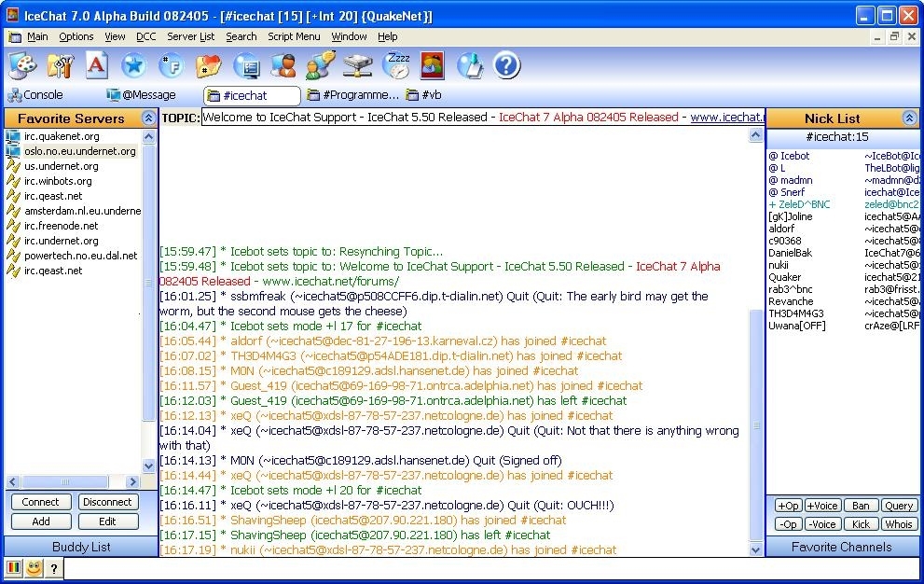Click the red people picture icon

point(432,65)
